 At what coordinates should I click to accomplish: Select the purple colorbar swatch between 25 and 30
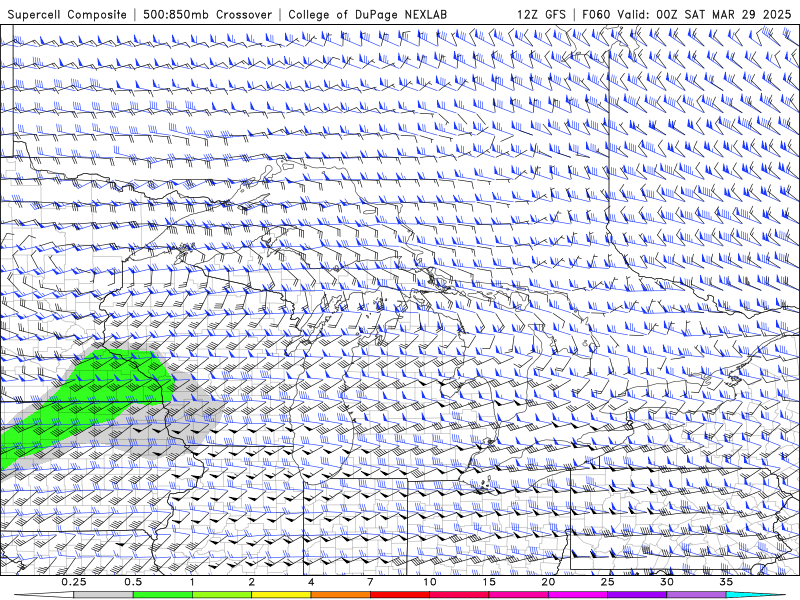(637, 595)
